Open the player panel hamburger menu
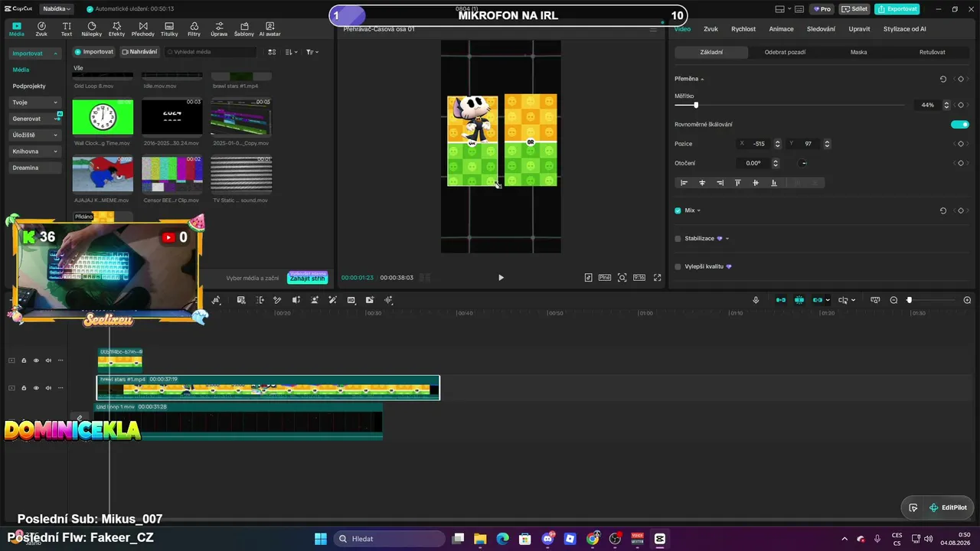The height and width of the screenshot is (551, 980). tap(653, 29)
